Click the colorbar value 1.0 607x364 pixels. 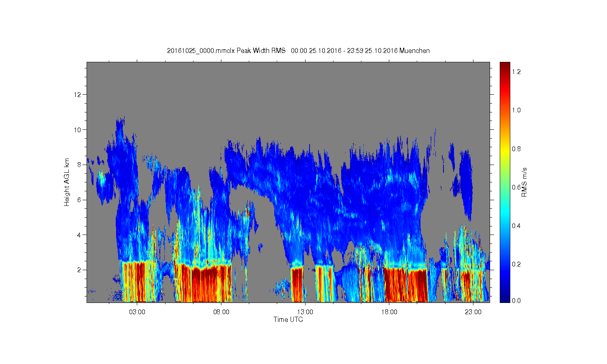(516, 110)
